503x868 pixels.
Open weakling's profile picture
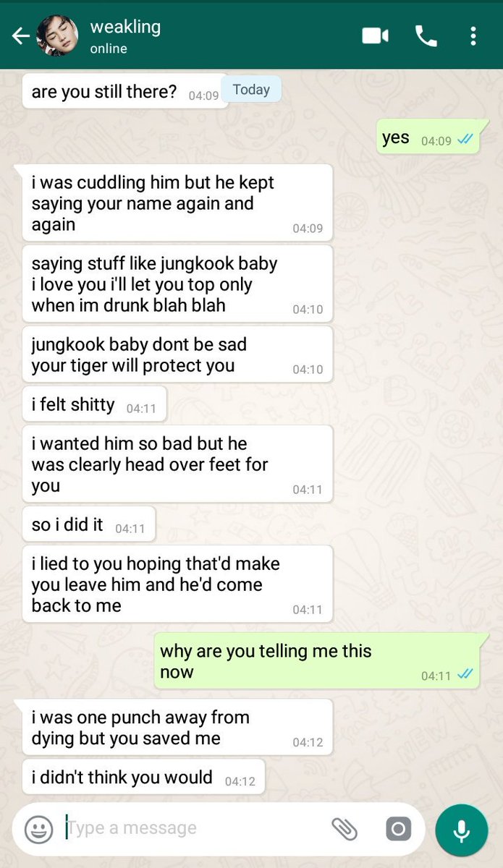click(x=58, y=35)
